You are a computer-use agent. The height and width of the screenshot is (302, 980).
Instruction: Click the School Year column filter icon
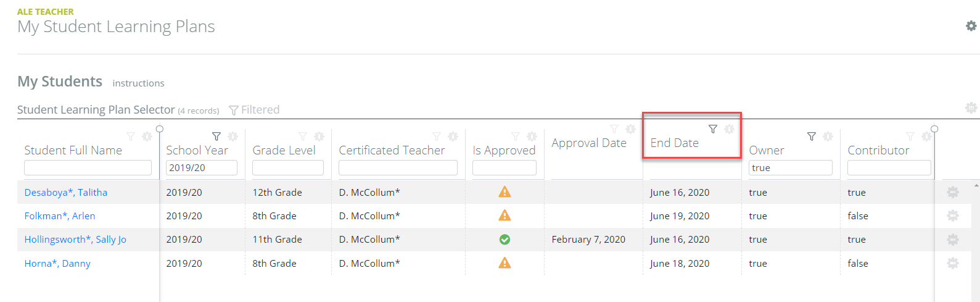click(x=216, y=136)
